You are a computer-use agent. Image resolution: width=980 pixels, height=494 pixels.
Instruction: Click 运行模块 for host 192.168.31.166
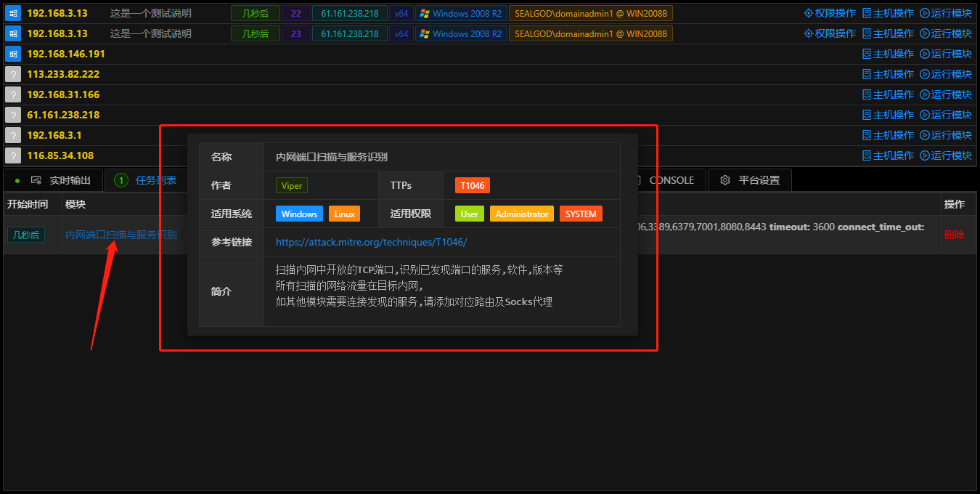(946, 94)
